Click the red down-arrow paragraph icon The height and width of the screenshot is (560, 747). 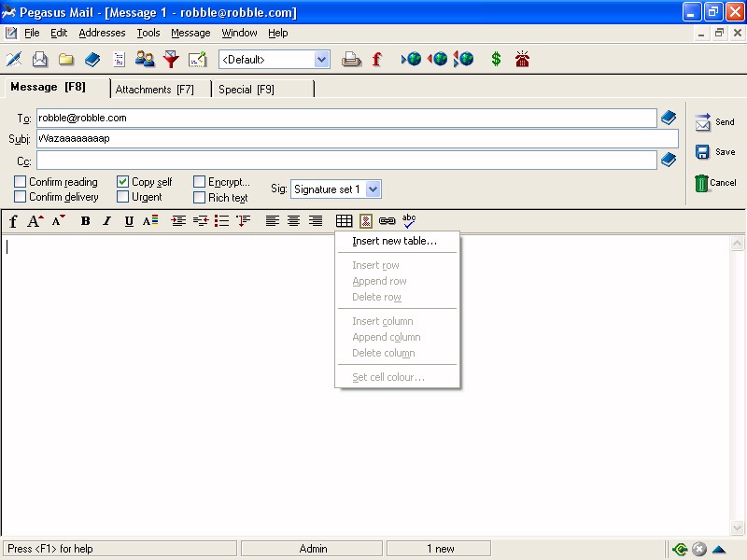tap(244, 221)
